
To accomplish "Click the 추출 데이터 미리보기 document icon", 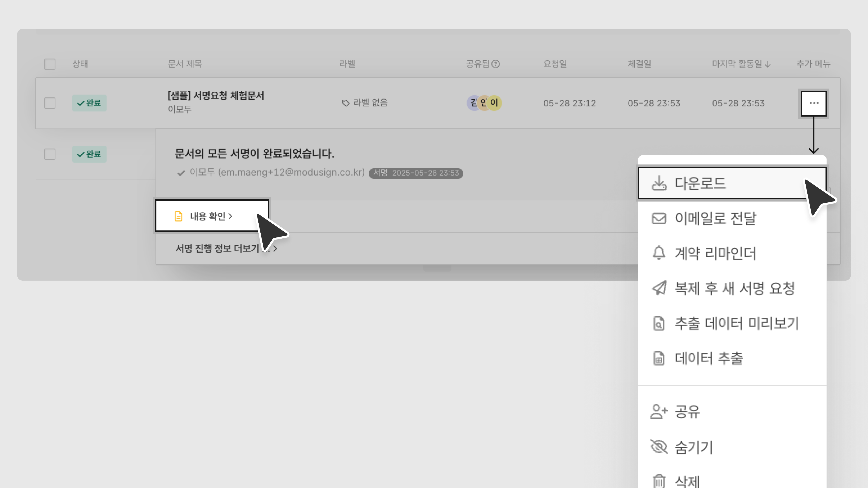I will (x=659, y=323).
